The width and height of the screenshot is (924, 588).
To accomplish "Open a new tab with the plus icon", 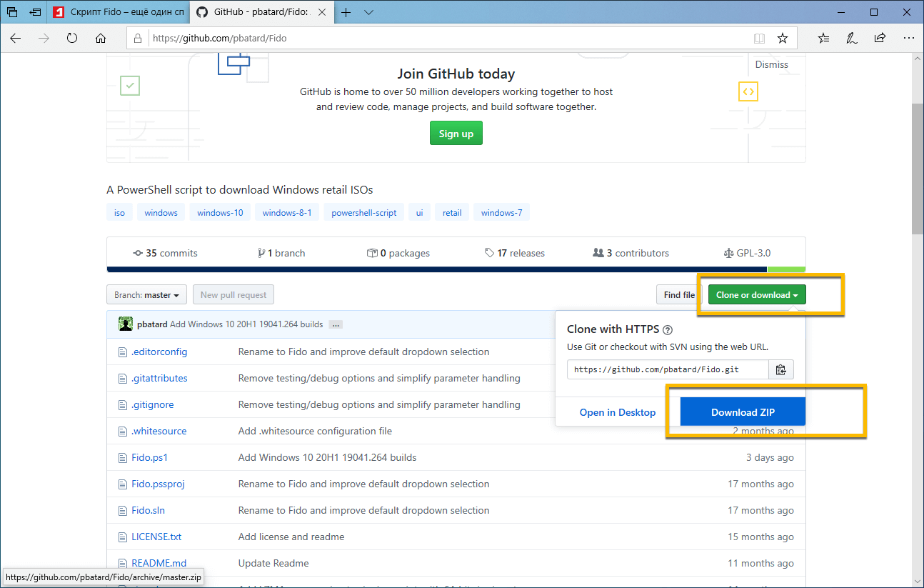I will coord(346,12).
